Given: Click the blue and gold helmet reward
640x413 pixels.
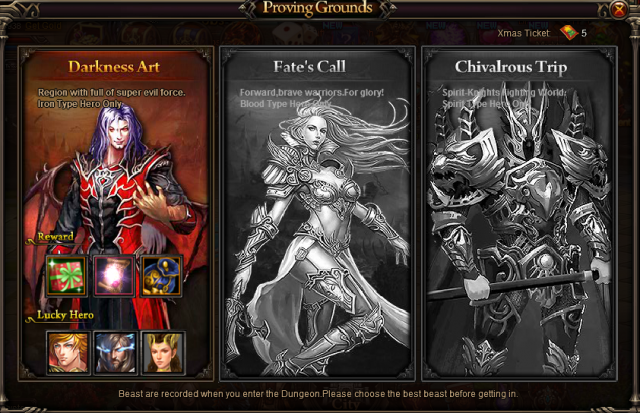Looking at the screenshot, I should [x=162, y=276].
